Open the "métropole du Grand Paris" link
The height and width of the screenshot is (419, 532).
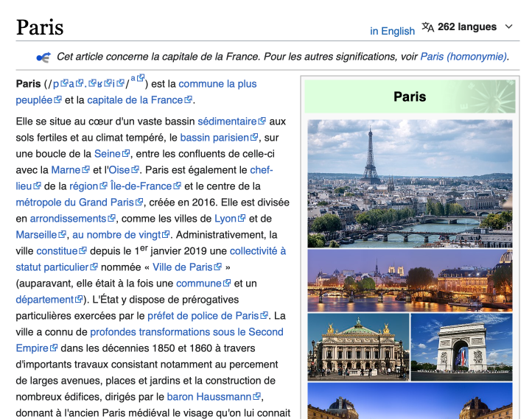pos(74,203)
